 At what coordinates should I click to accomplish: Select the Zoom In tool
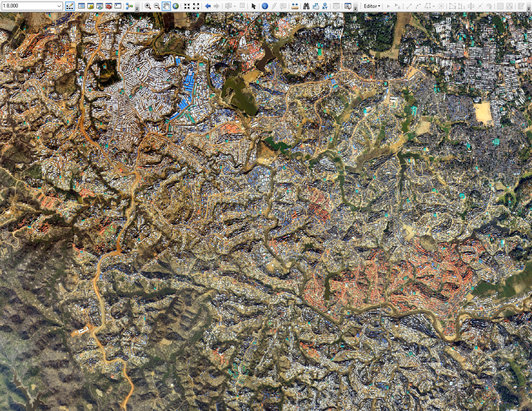click(x=148, y=6)
